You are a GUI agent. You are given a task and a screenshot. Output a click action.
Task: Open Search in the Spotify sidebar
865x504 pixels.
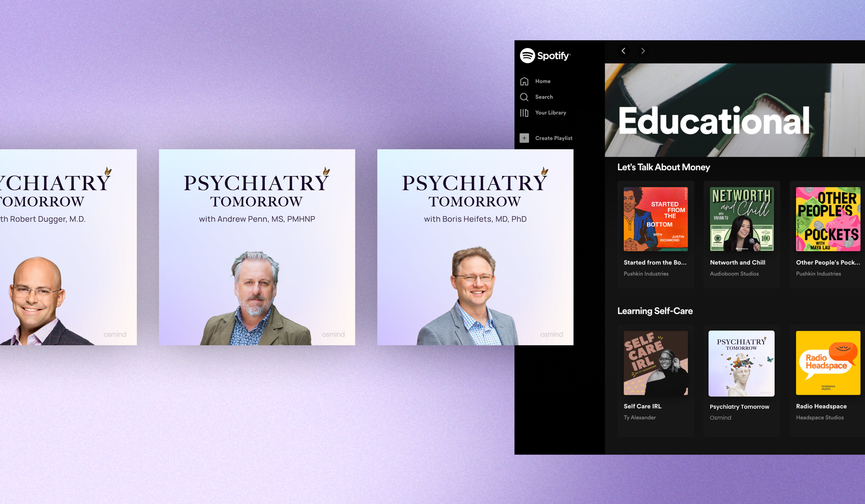pos(544,97)
